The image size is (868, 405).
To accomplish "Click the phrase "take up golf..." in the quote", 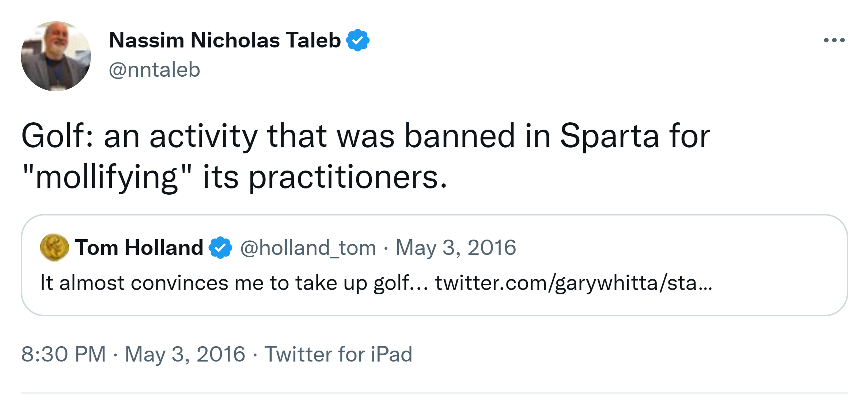I will pyautogui.click(x=361, y=283).
